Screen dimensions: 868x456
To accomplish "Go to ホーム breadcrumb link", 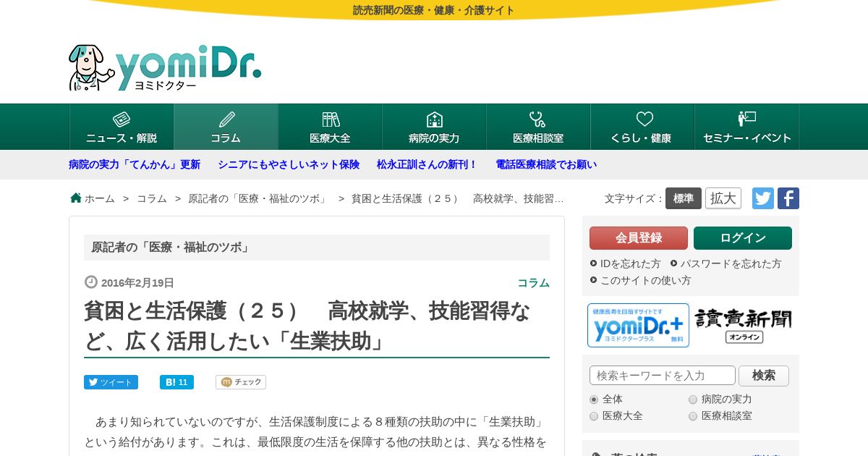I will tap(100, 198).
